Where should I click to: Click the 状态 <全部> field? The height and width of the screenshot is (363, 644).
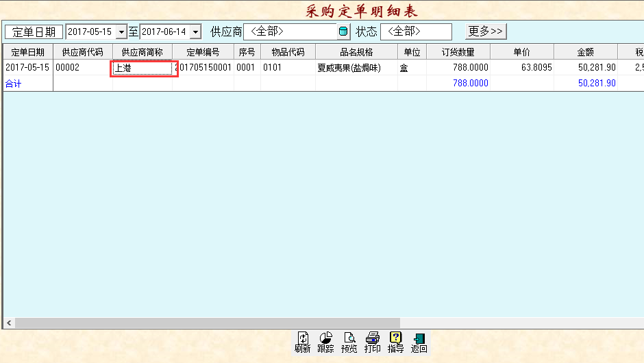click(416, 32)
